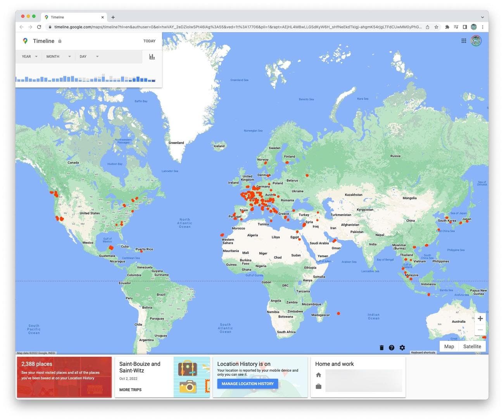Click the zoom in plus button
The image size is (504, 420).
(480, 318)
